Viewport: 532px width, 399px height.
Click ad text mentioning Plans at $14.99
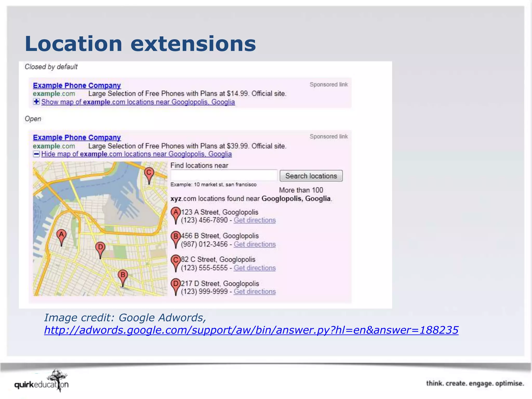pyautogui.click(x=187, y=94)
